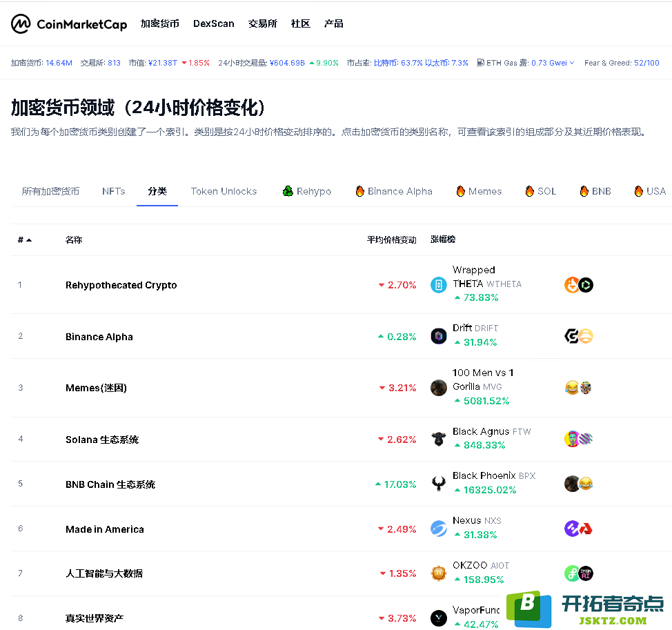This screenshot has width=672, height=630.
Task: Click the Wrapped THETA coin icon
Action: click(438, 285)
